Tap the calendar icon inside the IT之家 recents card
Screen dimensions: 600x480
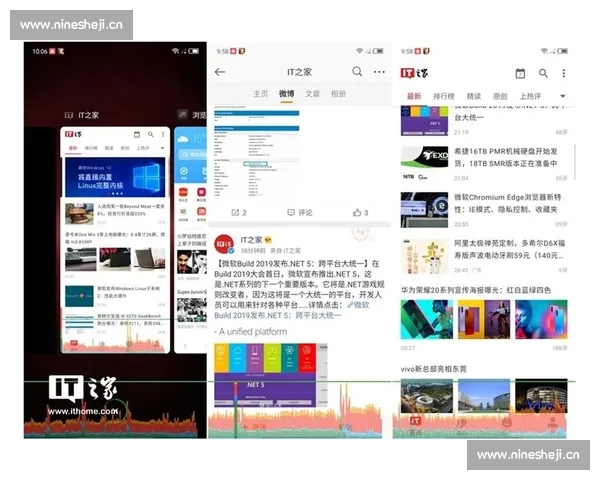click(137, 134)
